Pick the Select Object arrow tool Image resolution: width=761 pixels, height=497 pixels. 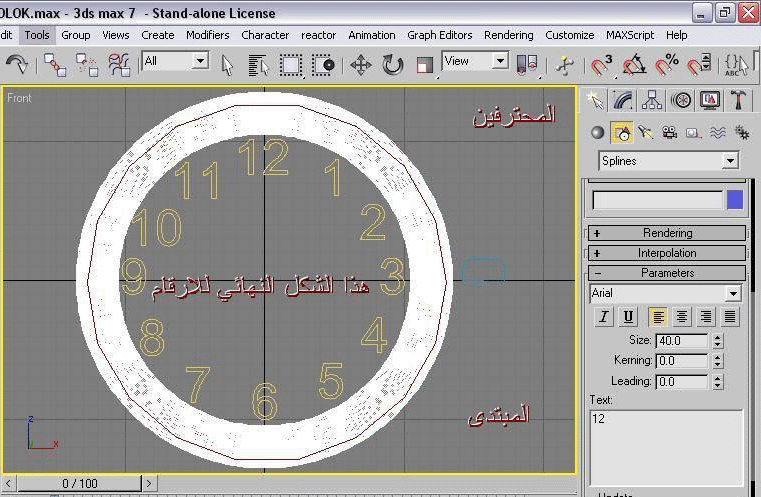click(x=227, y=65)
